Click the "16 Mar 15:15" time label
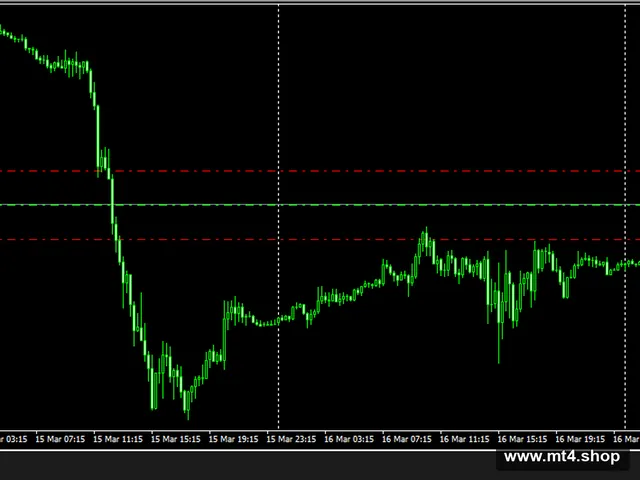 [522, 439]
